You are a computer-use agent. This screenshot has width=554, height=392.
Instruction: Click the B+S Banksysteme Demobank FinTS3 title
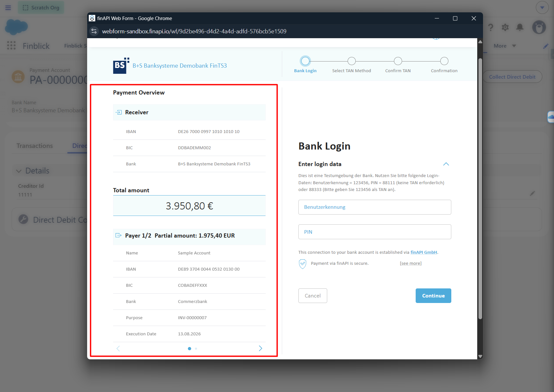coord(180,66)
